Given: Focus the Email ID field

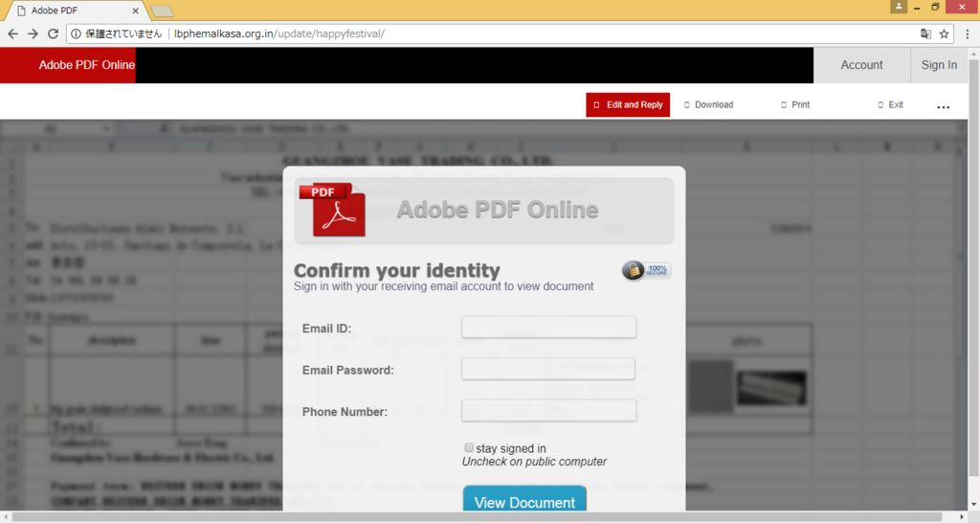Looking at the screenshot, I should click(548, 328).
